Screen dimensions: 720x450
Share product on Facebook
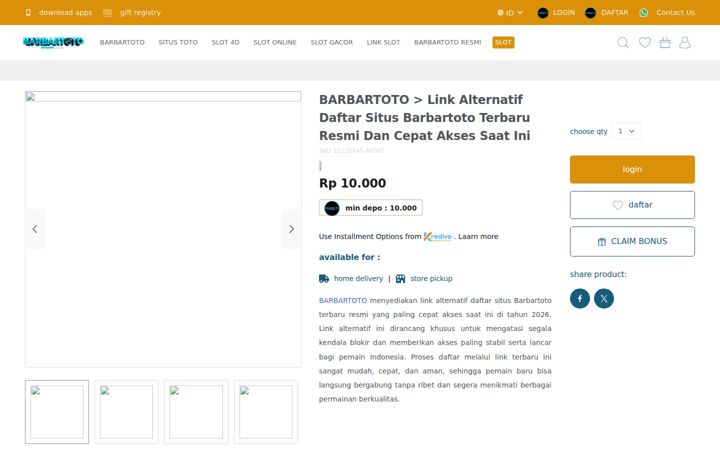580,298
